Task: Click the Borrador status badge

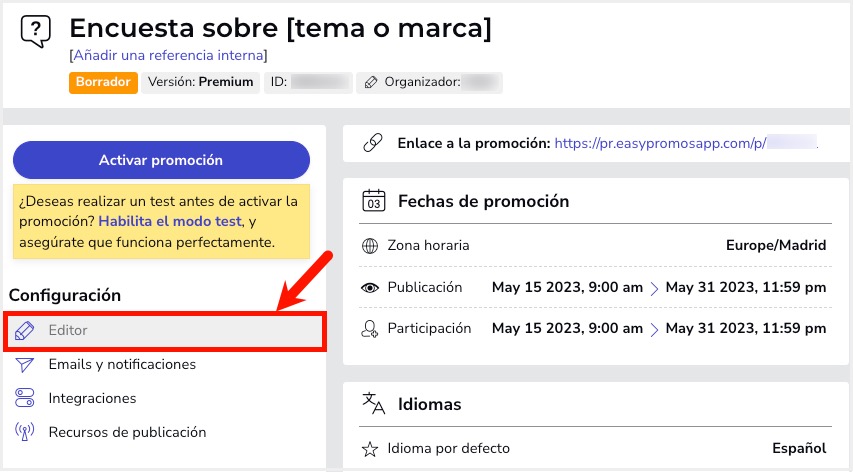Action: [103, 83]
